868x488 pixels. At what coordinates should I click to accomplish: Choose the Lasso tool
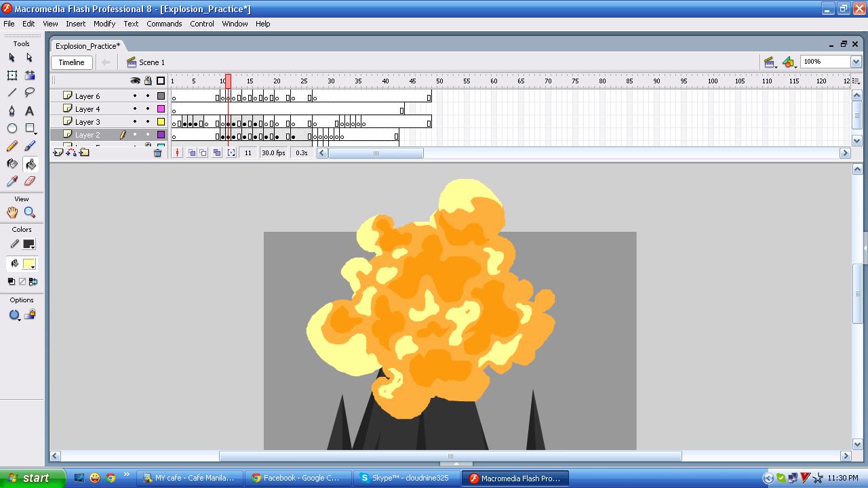click(x=29, y=91)
